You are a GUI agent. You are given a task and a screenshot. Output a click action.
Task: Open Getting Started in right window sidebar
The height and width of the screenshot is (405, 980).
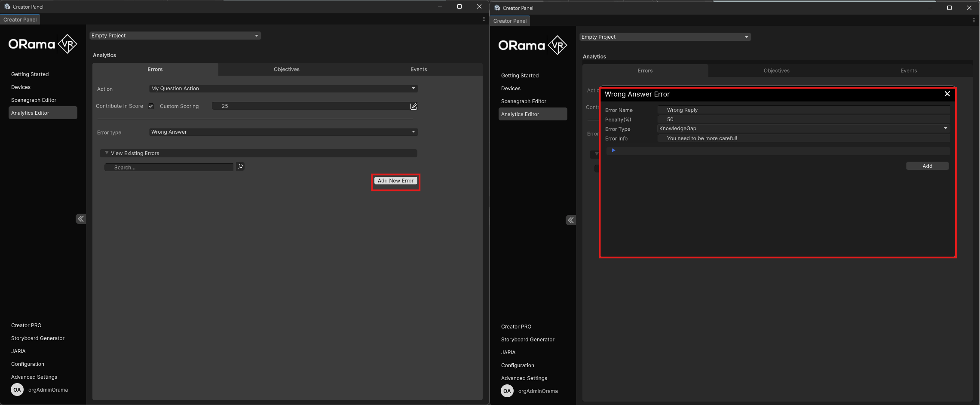point(520,76)
